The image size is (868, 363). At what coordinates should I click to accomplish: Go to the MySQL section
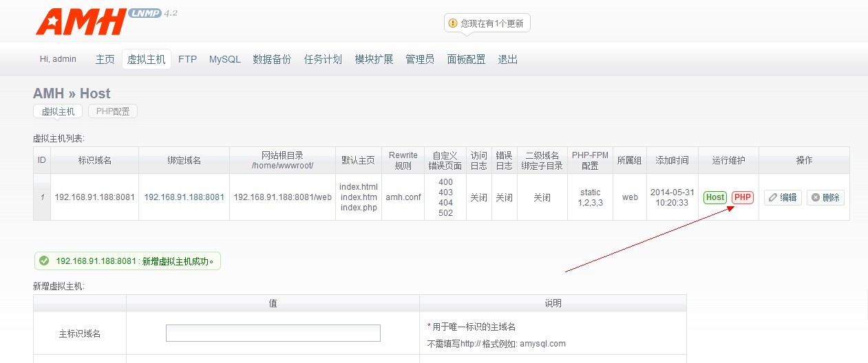225,59
